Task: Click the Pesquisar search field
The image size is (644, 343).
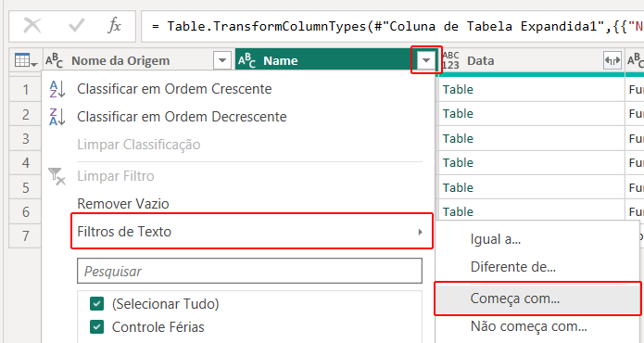Action: pos(249,271)
